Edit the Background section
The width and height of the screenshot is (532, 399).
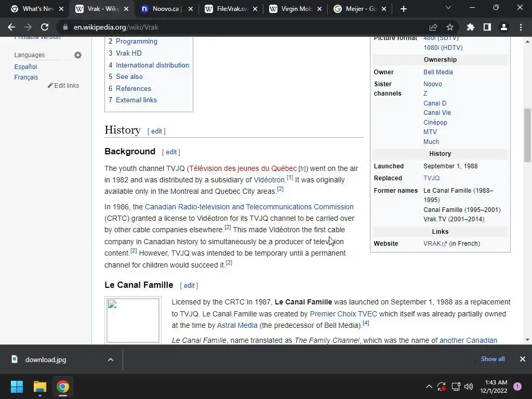click(x=171, y=152)
